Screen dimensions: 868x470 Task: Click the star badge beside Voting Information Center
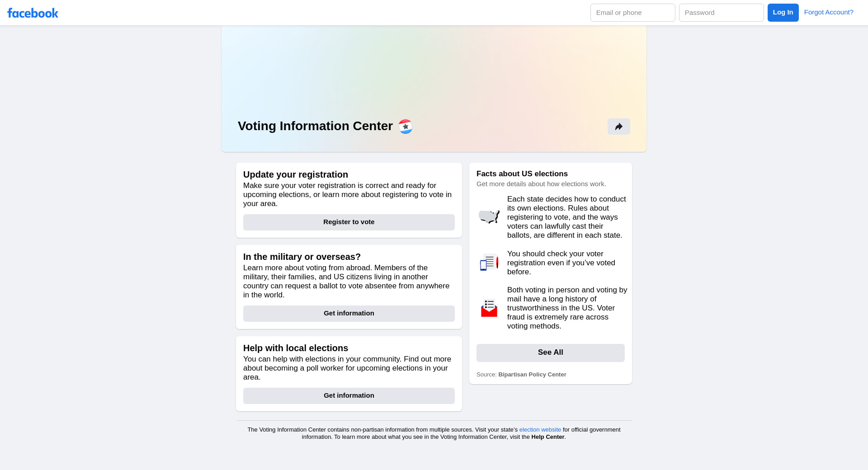pyautogui.click(x=405, y=127)
